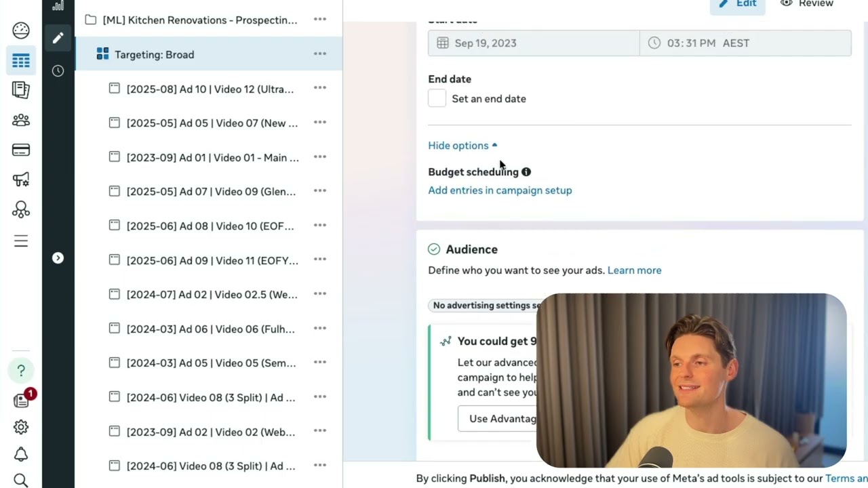Collapse section via Hide options
The image size is (868, 488).
point(462,146)
